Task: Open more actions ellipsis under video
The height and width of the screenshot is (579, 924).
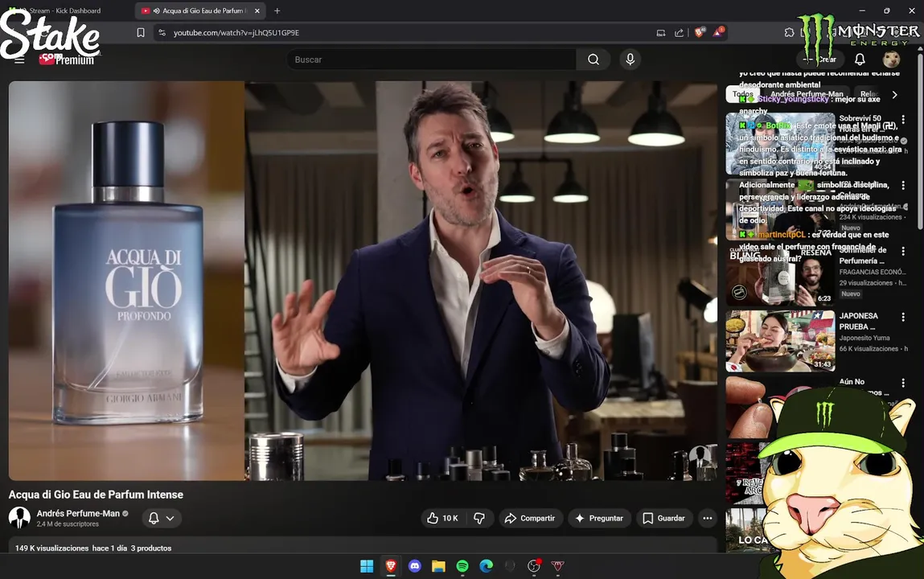Action: coord(707,519)
